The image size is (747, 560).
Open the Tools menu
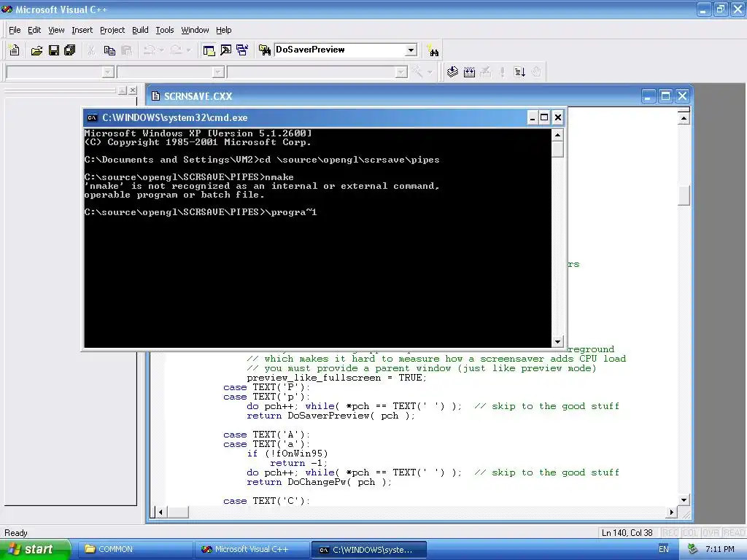(x=165, y=30)
